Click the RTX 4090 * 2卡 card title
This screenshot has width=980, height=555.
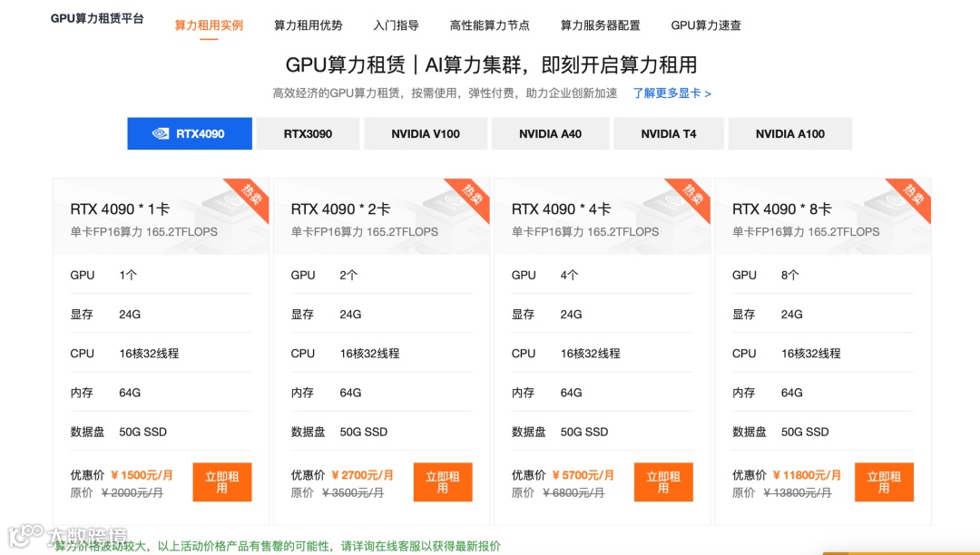tap(340, 209)
